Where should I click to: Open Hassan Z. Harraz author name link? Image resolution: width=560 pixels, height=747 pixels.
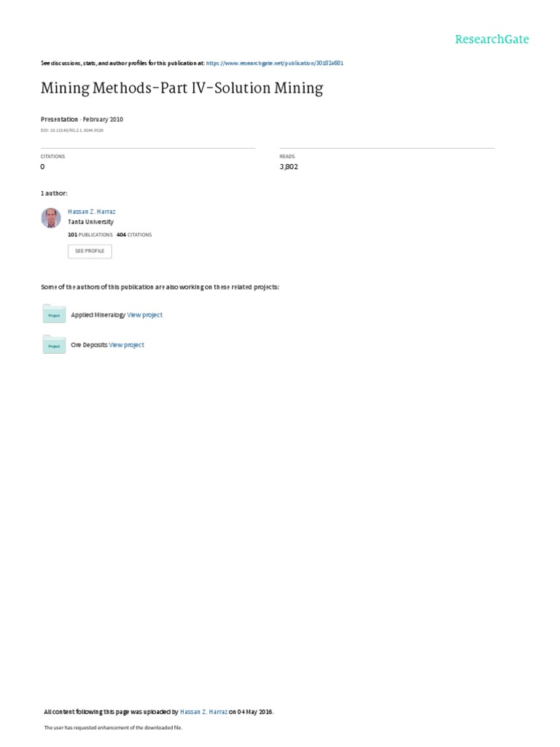point(91,212)
